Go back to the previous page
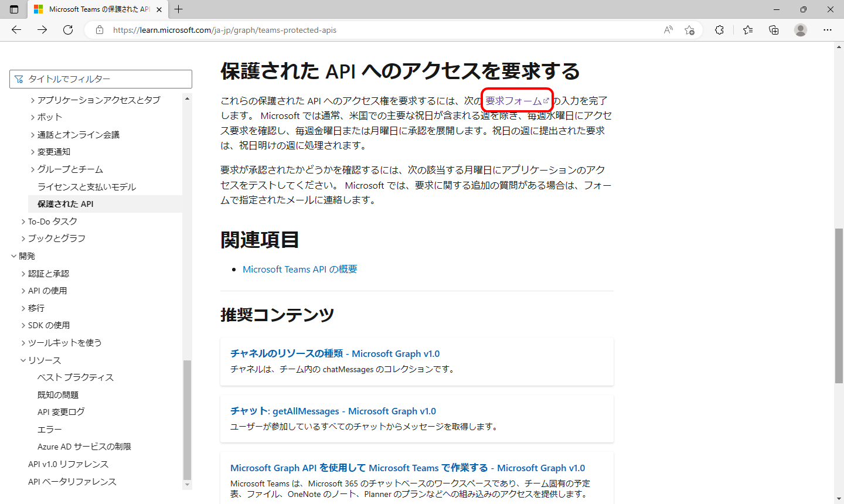 point(16,30)
